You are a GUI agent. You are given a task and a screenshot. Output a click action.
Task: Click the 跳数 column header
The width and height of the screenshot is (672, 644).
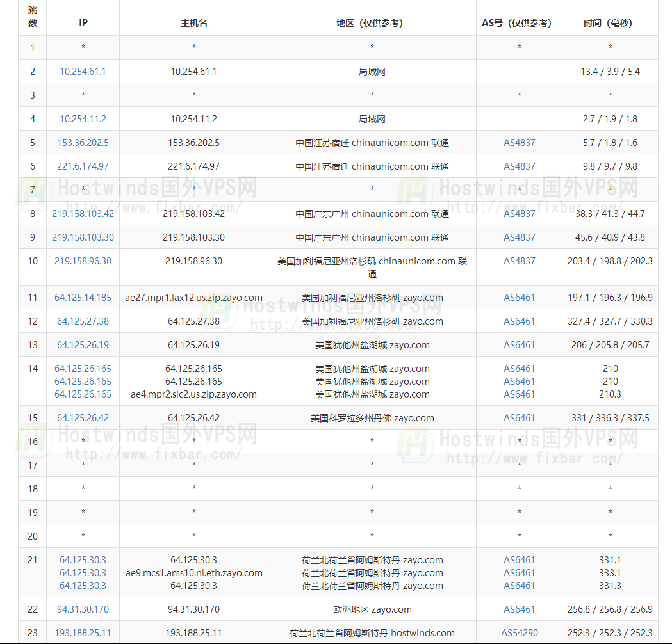[33, 17]
